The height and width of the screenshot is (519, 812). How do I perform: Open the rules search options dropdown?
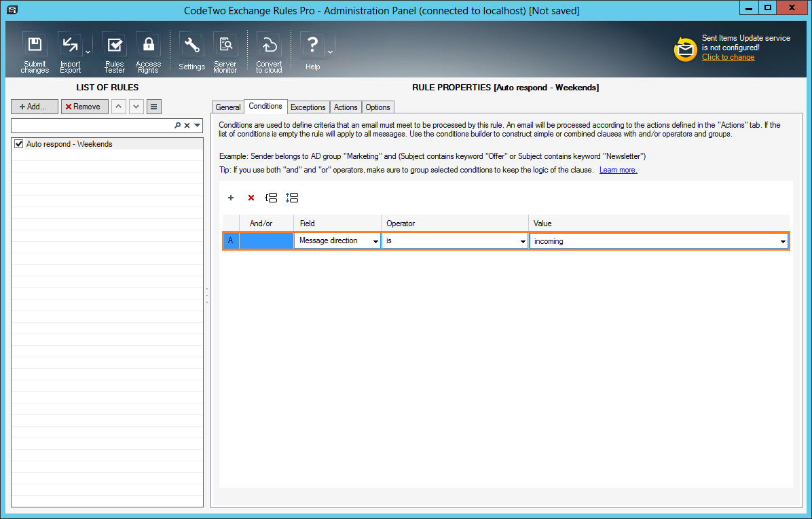(198, 126)
